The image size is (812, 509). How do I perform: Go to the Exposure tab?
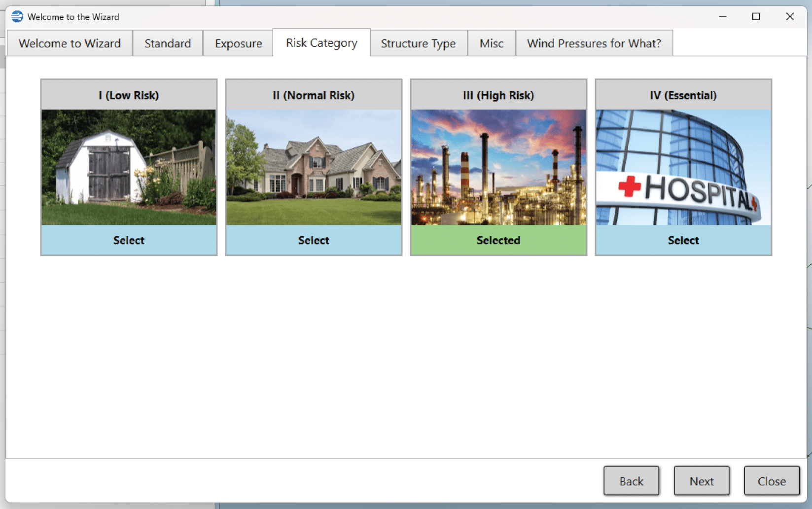coord(238,43)
